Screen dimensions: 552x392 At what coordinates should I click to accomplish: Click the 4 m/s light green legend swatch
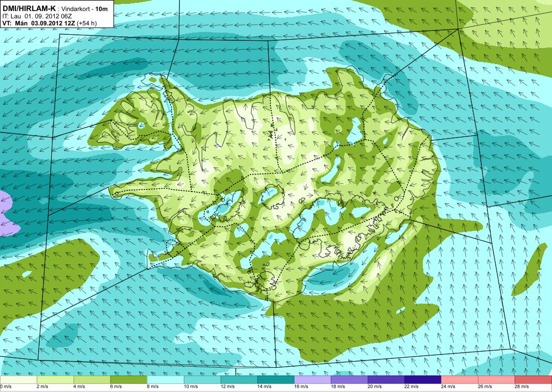(92, 380)
